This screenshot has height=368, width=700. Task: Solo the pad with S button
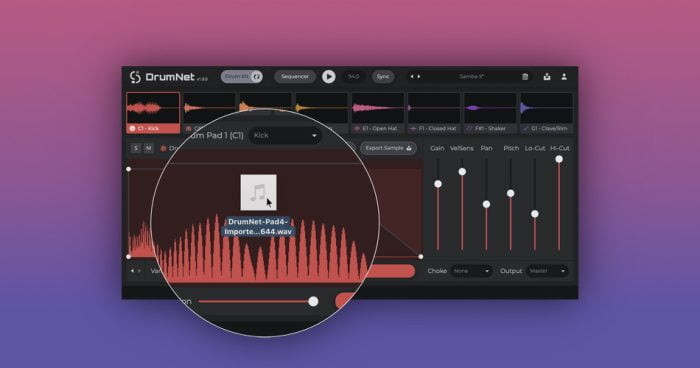coord(136,148)
